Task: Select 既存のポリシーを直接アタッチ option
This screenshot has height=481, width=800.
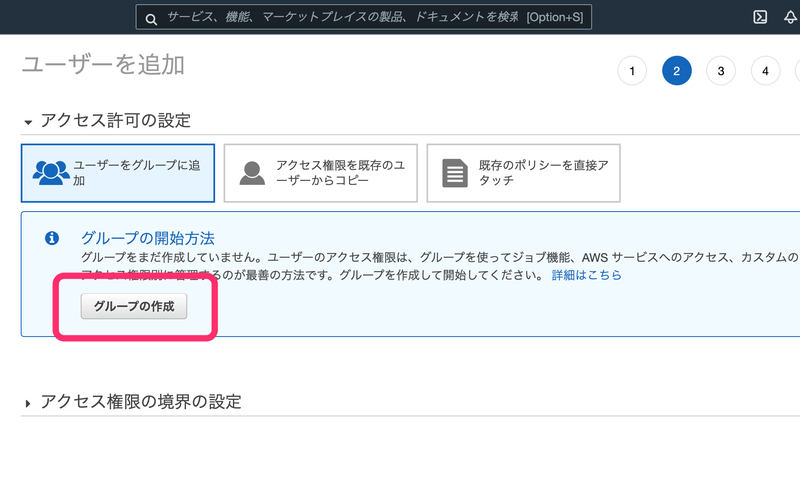Action: click(523, 173)
